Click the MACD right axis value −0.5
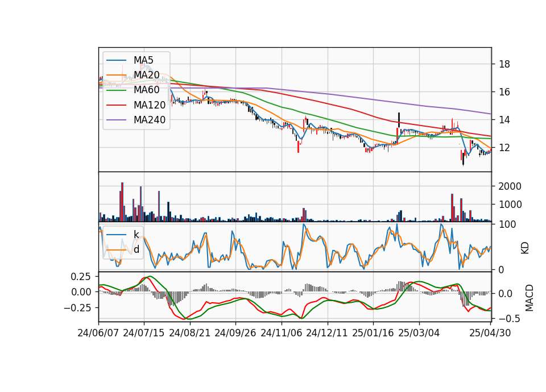This screenshot has width=546, height=392. tap(508, 319)
